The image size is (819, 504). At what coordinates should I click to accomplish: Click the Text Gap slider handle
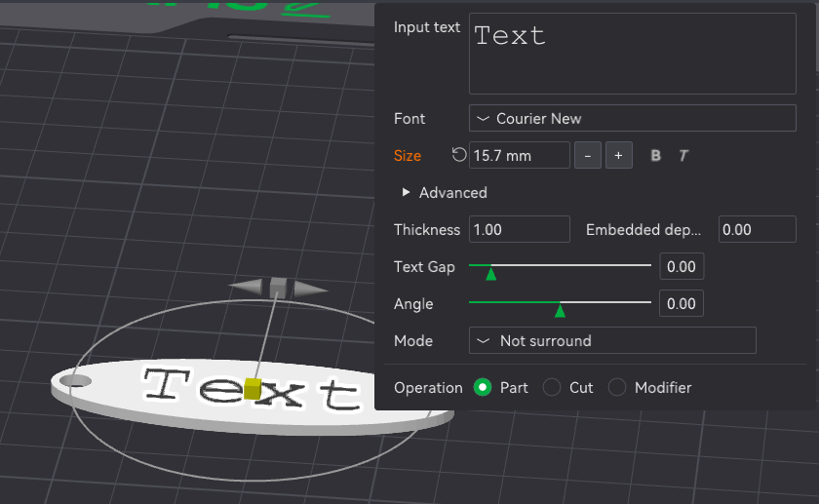[491, 273]
